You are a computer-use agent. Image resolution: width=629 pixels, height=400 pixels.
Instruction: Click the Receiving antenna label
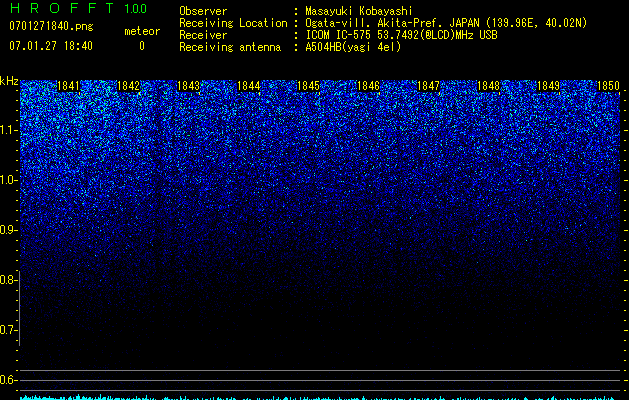tap(230, 47)
